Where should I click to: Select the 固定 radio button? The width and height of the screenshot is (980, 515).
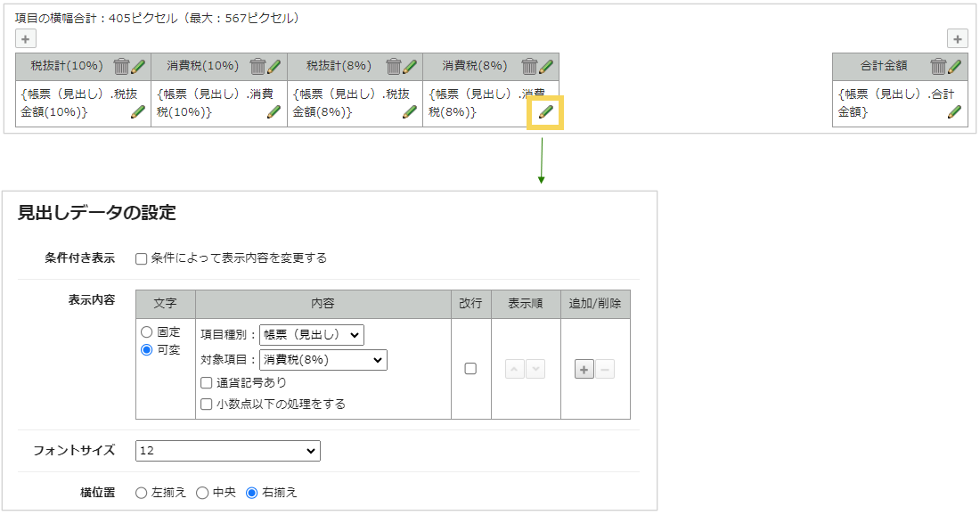[x=146, y=332]
